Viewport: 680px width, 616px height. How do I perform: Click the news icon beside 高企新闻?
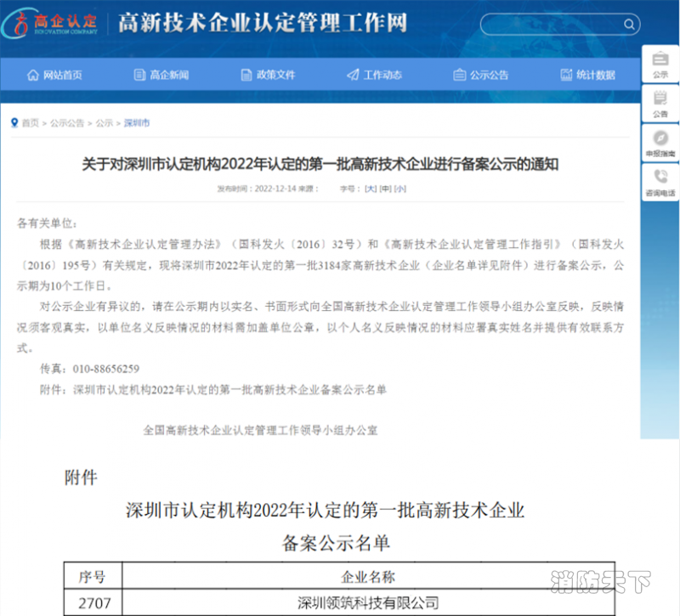(139, 75)
